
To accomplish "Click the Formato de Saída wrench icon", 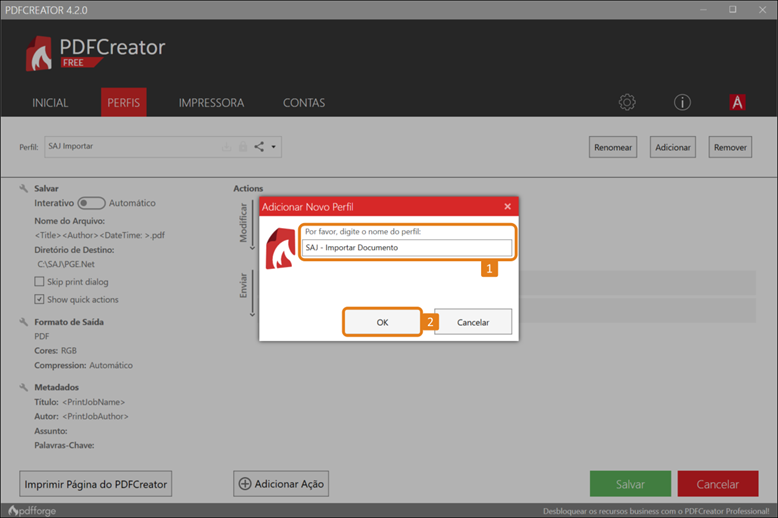I will click(x=24, y=322).
